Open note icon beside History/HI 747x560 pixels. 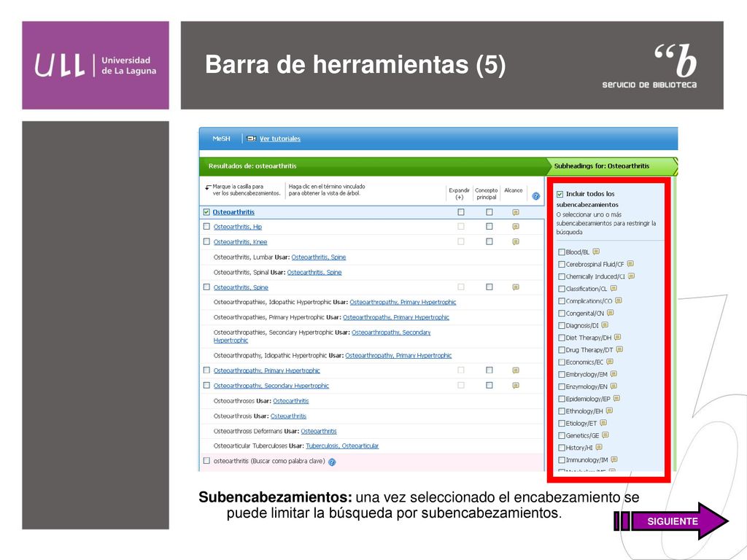(599, 448)
